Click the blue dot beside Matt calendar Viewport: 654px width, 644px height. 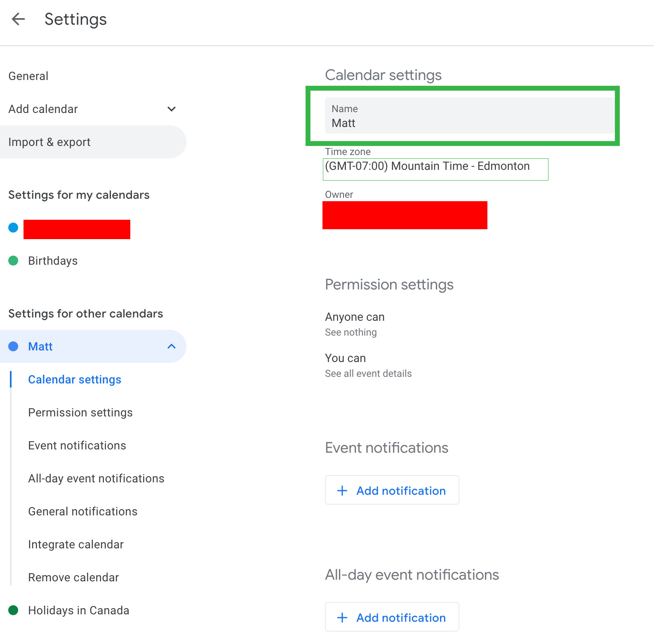point(13,346)
